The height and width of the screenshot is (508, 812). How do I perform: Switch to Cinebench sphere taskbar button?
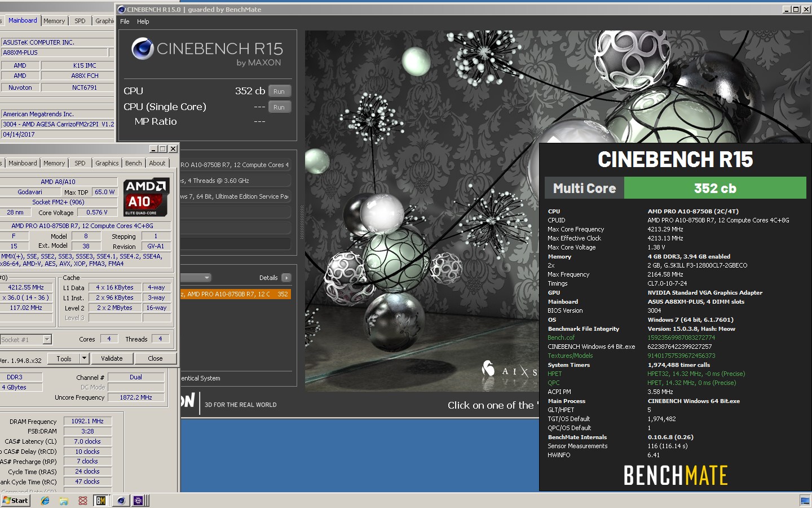point(121,501)
